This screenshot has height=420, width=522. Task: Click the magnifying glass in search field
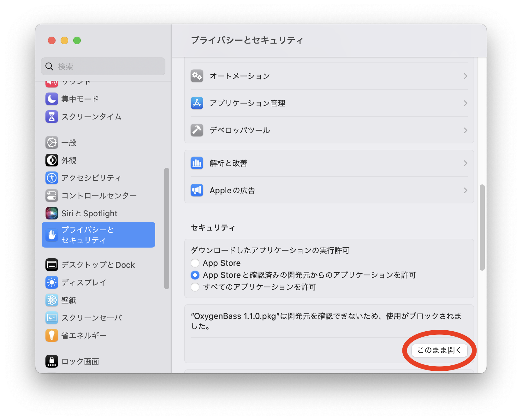click(49, 66)
